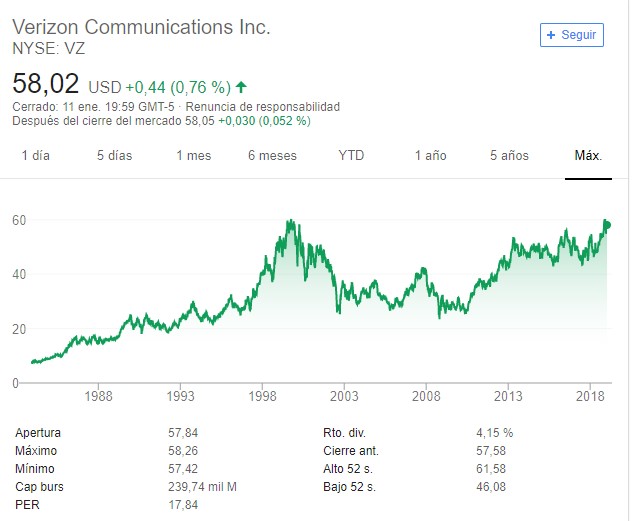The width and height of the screenshot is (641, 521).
Task: Click the plus icon on the Seguir button
Action: tap(551, 34)
